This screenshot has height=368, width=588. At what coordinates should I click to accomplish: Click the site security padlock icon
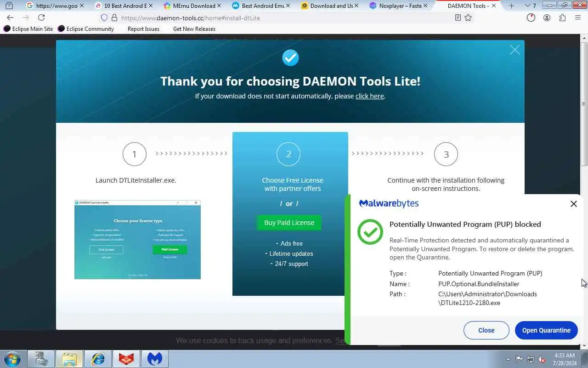114,18
